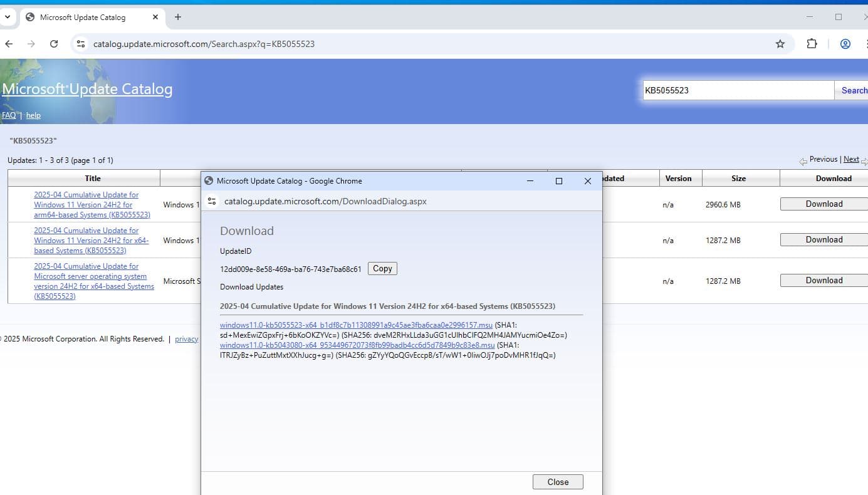Image resolution: width=868 pixels, height=495 pixels.
Task: Click the browser back arrow icon
Action: click(9, 44)
